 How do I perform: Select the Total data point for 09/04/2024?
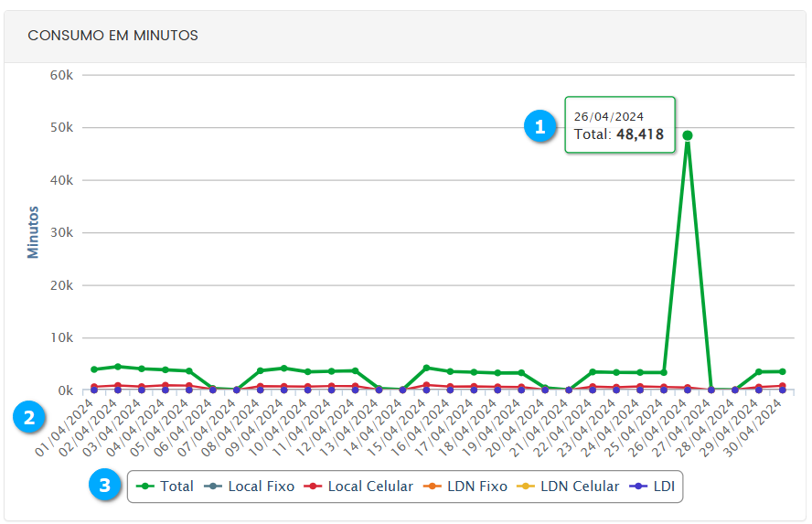(x=283, y=369)
